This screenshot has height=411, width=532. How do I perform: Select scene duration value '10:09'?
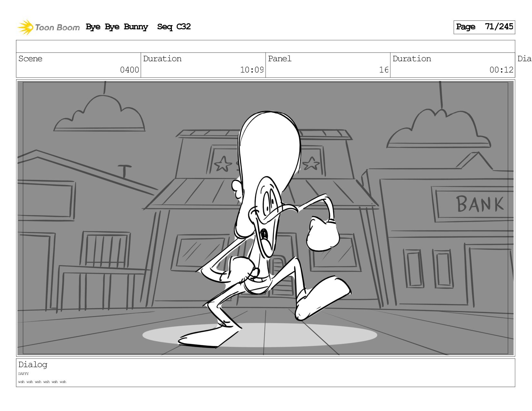[x=252, y=70]
